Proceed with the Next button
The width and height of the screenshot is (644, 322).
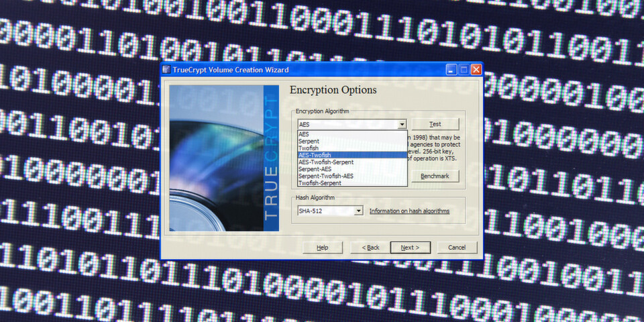pyautogui.click(x=411, y=248)
